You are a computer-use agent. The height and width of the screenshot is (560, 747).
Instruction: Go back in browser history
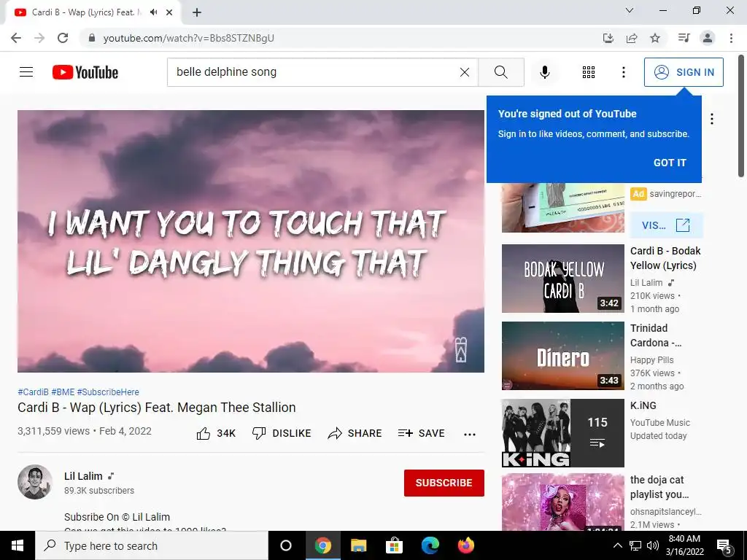(x=16, y=38)
